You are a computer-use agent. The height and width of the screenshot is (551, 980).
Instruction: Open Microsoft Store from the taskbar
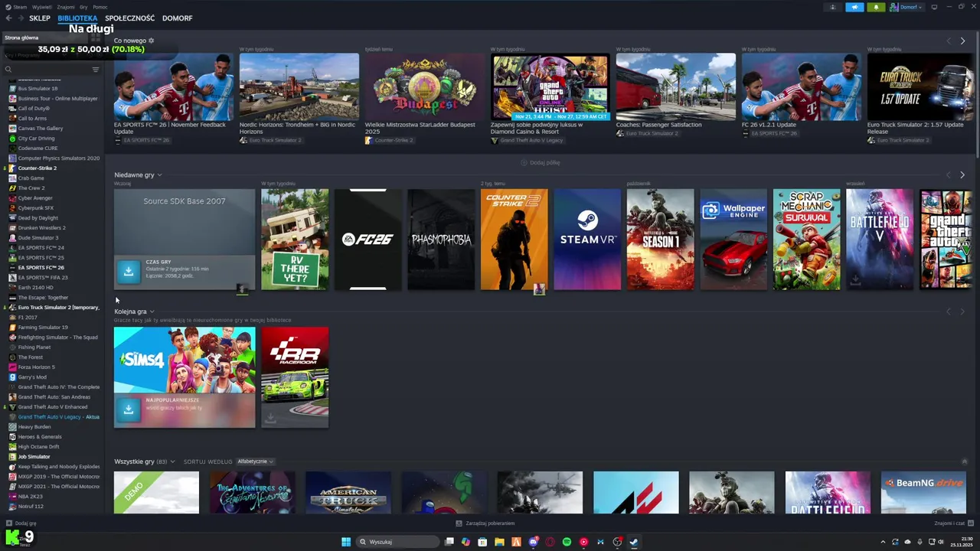pyautogui.click(x=482, y=542)
